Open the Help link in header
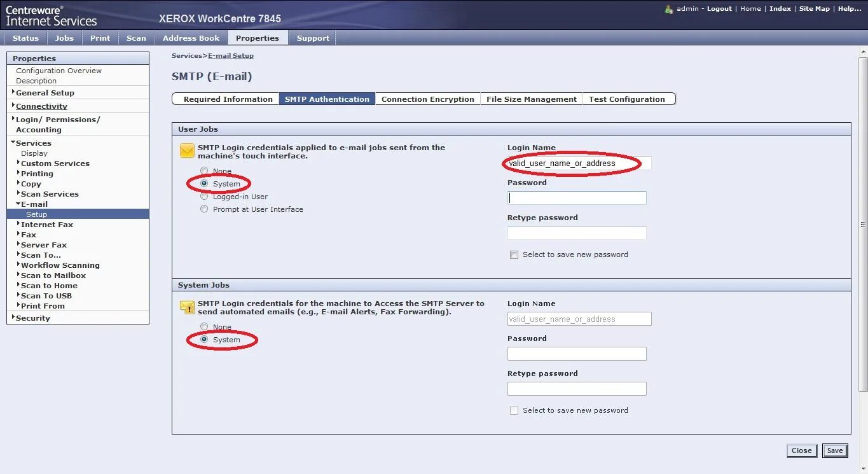This screenshot has width=868, height=474. tap(850, 9)
